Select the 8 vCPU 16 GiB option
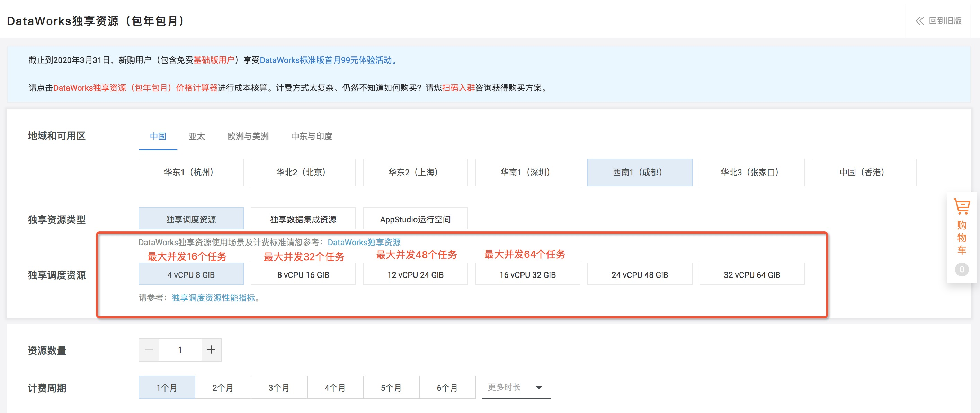The width and height of the screenshot is (980, 413). [303, 274]
